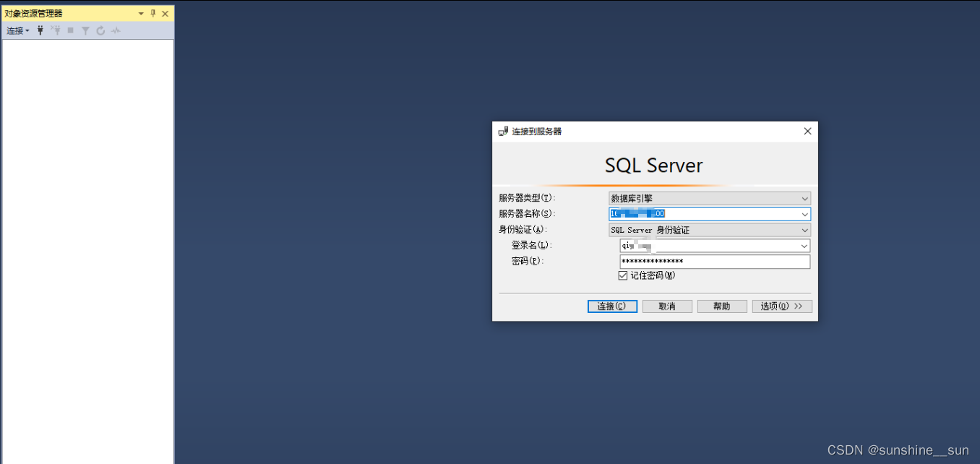Expand the 登录名 dropdown arrow

pyautogui.click(x=804, y=246)
